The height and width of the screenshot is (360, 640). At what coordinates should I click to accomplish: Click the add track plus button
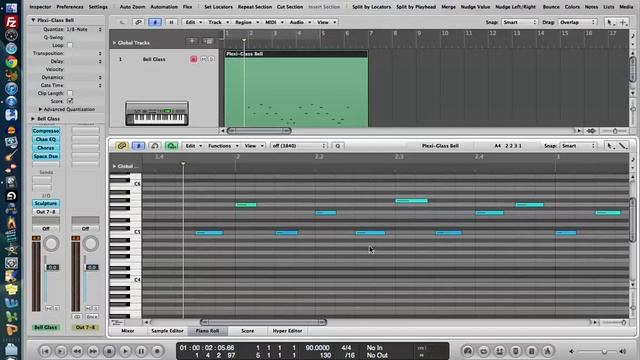[x=192, y=41]
